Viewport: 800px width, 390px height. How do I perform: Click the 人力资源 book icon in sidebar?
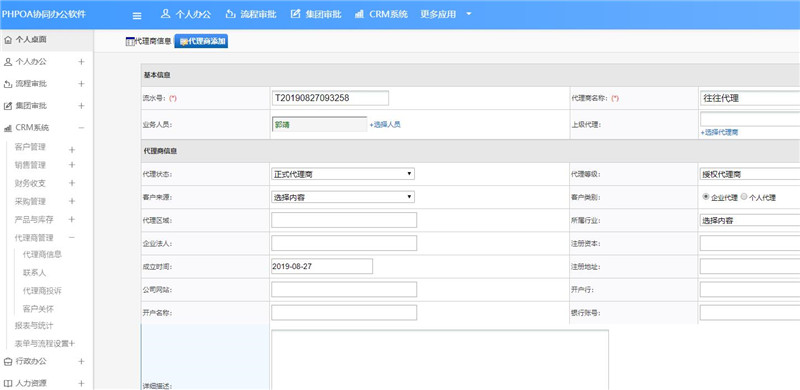click(8, 383)
